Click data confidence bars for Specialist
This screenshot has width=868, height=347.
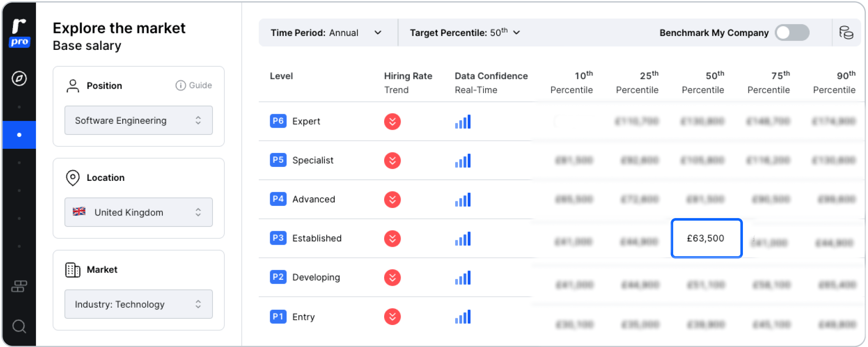click(x=463, y=161)
